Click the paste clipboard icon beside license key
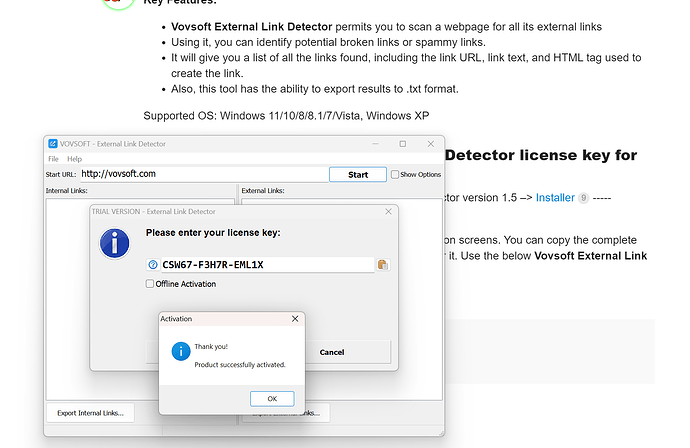Screen dimensions: 690x448 pyautogui.click(x=382, y=265)
